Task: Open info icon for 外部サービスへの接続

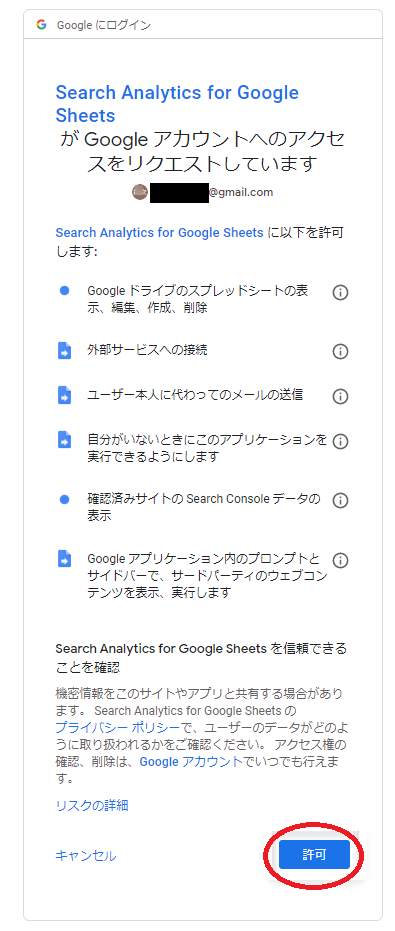Action: point(340,352)
